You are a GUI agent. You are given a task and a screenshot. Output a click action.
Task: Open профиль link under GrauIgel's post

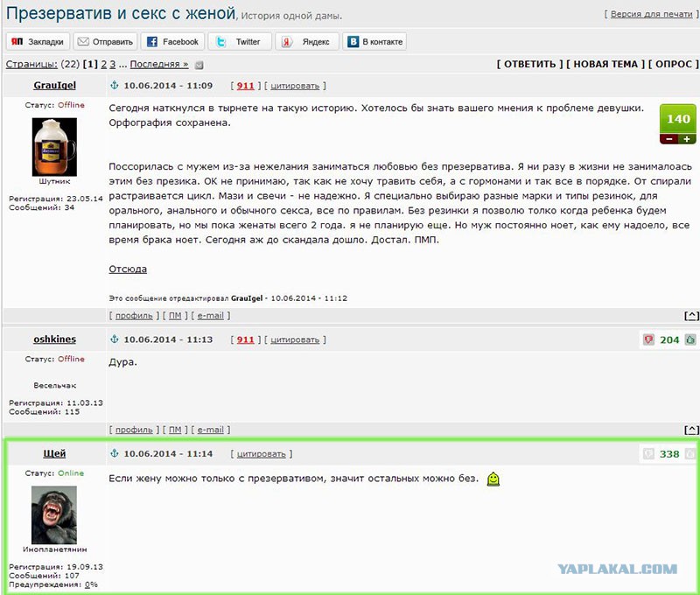pyautogui.click(x=134, y=316)
